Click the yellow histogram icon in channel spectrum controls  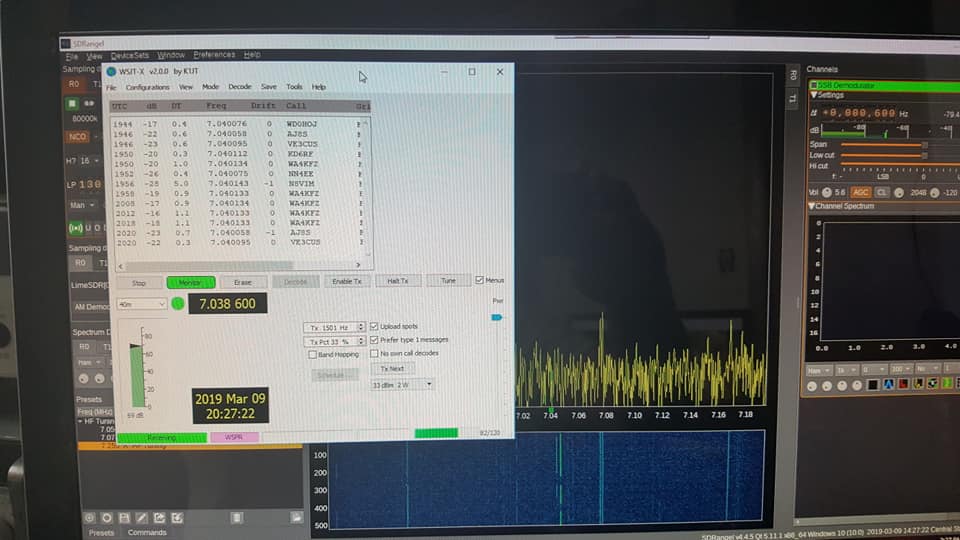pos(918,384)
